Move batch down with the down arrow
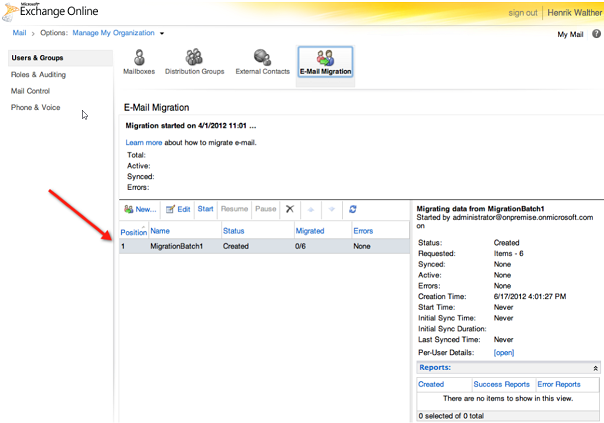This screenshot has height=423, width=604. [332, 209]
